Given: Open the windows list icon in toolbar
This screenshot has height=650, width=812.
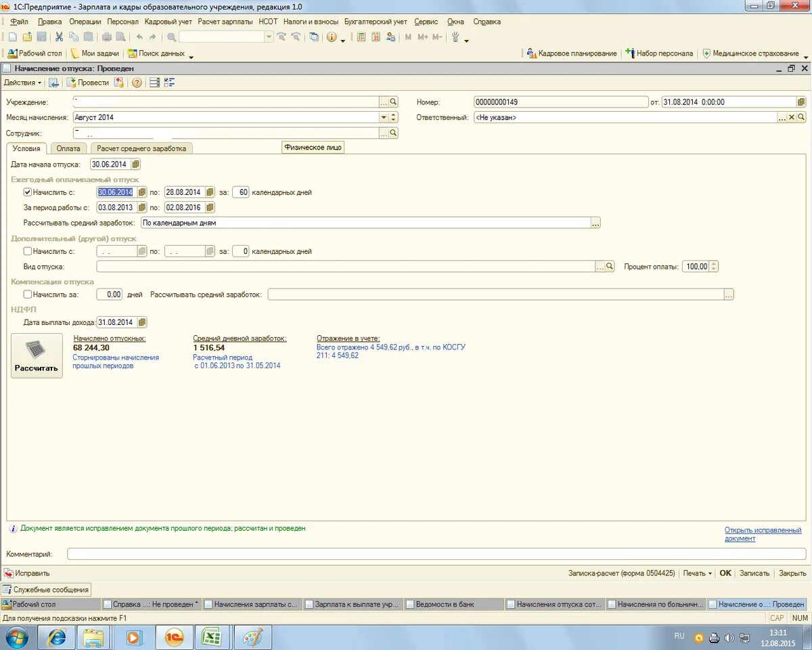Looking at the screenshot, I should [314, 37].
